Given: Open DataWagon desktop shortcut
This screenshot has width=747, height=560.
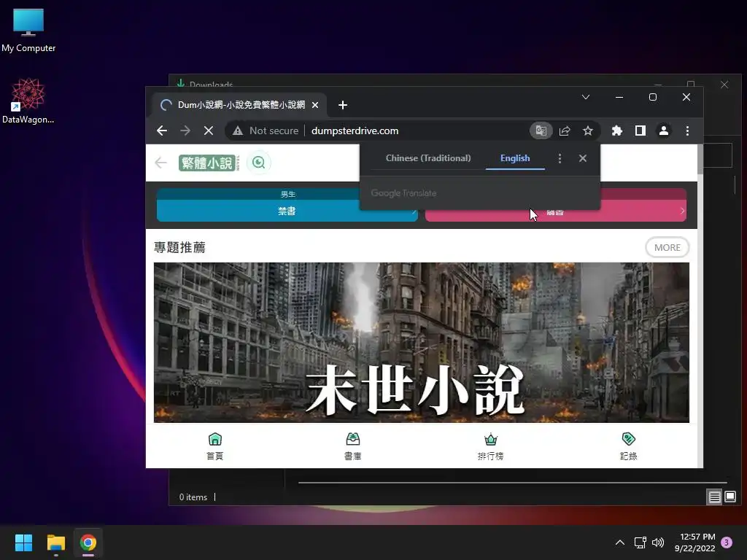Looking at the screenshot, I should click(28, 101).
